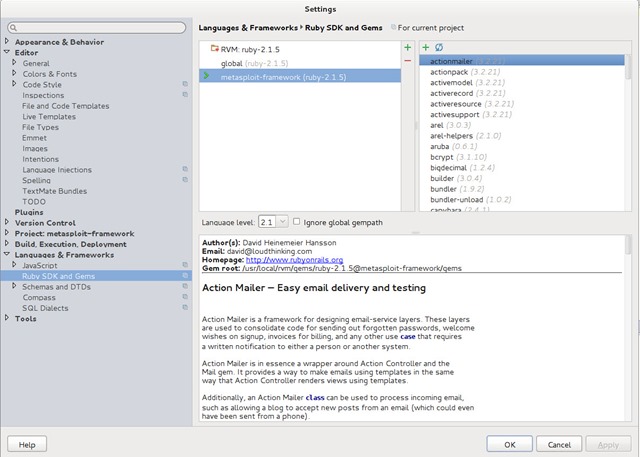
Task: Expand Appearance & Behavior section
Action: click(7, 41)
